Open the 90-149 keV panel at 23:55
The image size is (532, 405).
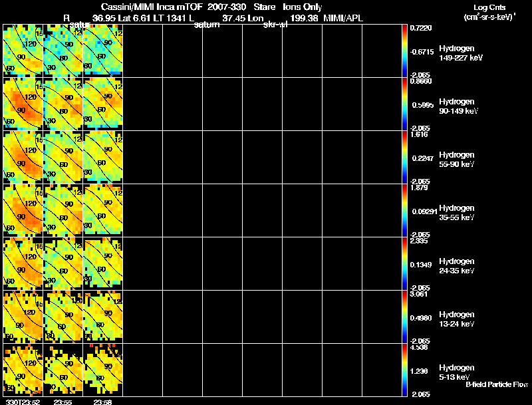pyautogui.click(x=63, y=104)
